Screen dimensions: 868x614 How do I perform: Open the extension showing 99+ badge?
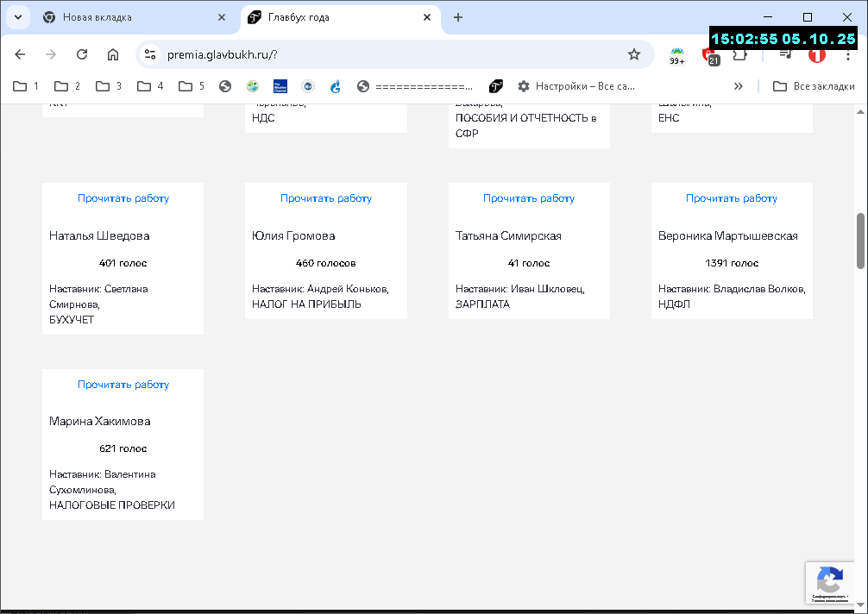pyautogui.click(x=677, y=55)
